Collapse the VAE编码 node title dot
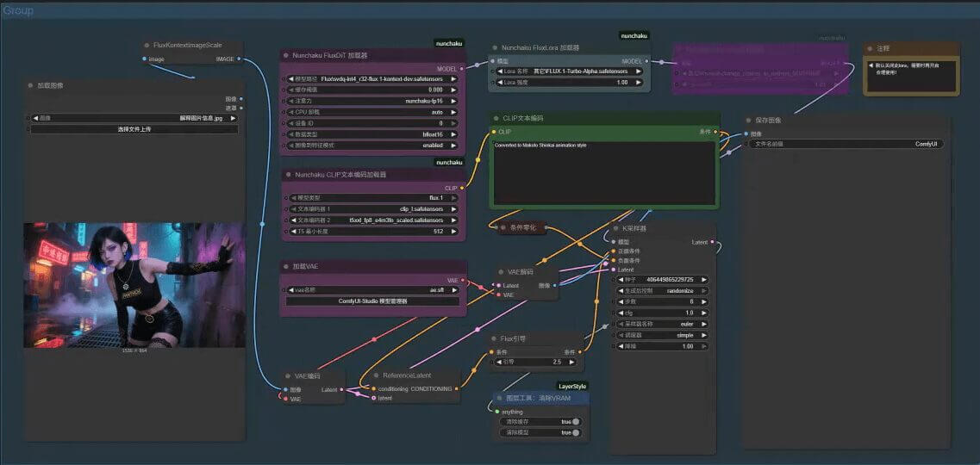This screenshot has height=465, width=980. 288,376
